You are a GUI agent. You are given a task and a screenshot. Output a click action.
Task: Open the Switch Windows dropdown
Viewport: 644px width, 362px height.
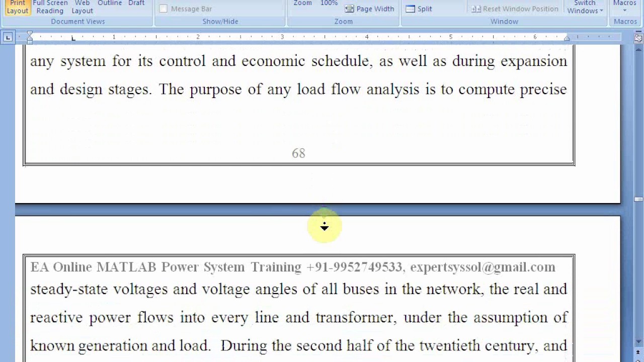[585, 7]
